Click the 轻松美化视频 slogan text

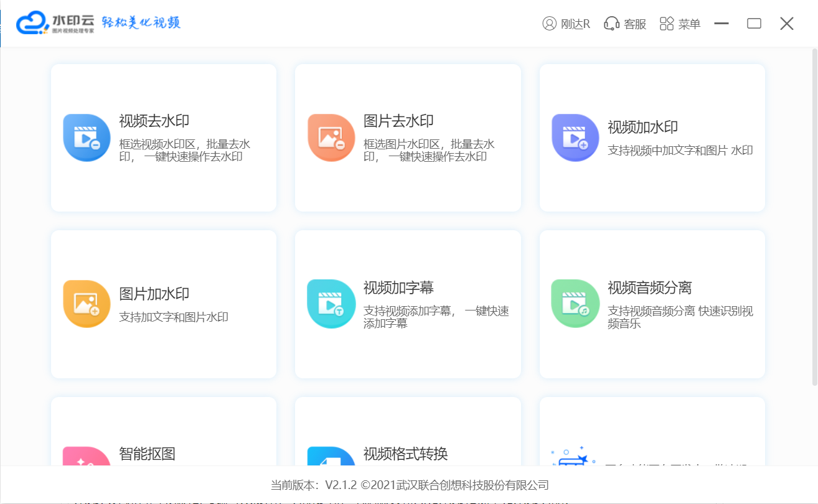click(x=141, y=23)
